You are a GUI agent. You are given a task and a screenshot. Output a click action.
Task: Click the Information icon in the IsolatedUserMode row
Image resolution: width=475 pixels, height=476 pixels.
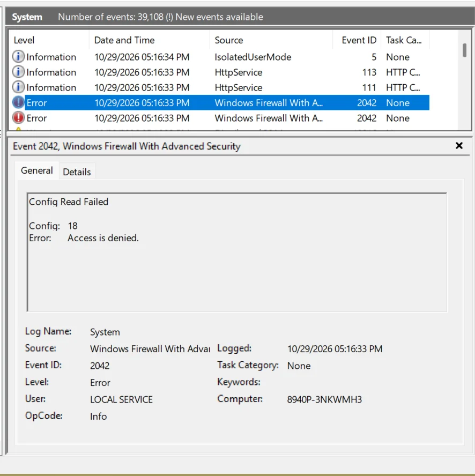[x=18, y=57]
